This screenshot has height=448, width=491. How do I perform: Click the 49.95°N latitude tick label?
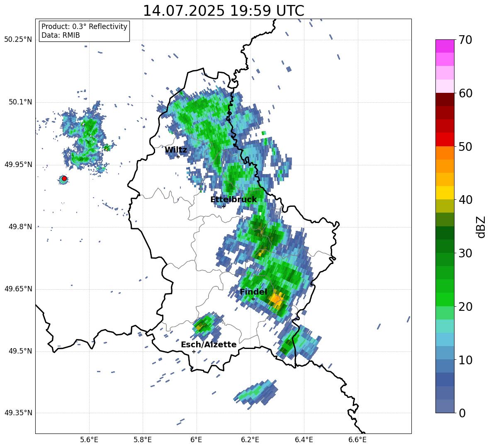point(18,164)
